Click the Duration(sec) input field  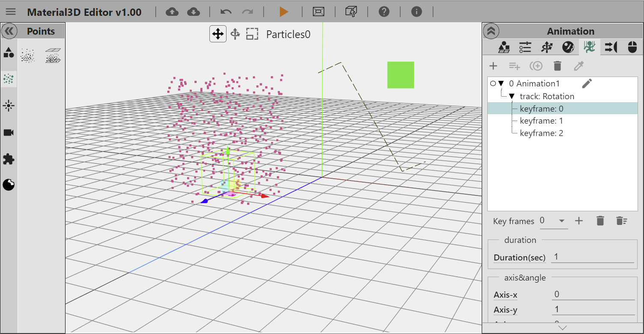click(x=592, y=257)
